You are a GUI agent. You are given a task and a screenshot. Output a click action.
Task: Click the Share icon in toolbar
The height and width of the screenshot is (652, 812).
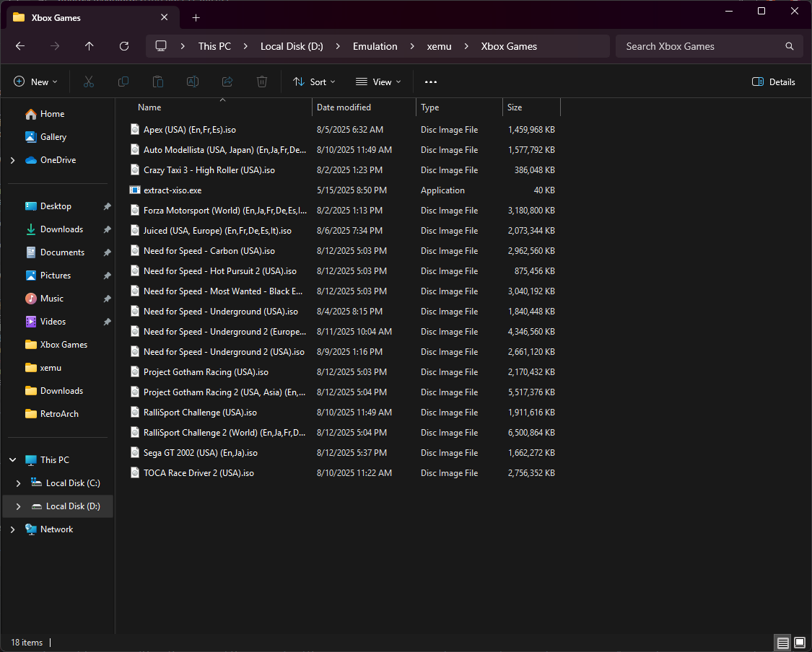click(x=227, y=82)
